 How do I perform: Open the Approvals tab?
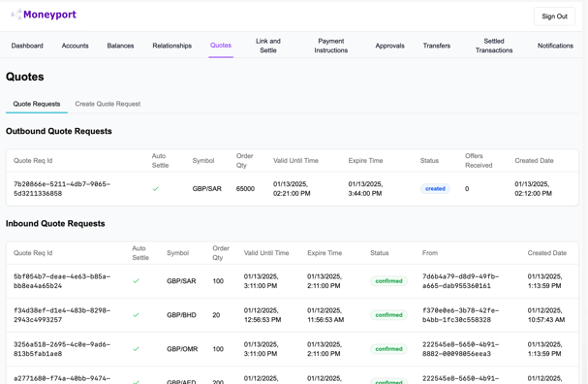(x=389, y=46)
